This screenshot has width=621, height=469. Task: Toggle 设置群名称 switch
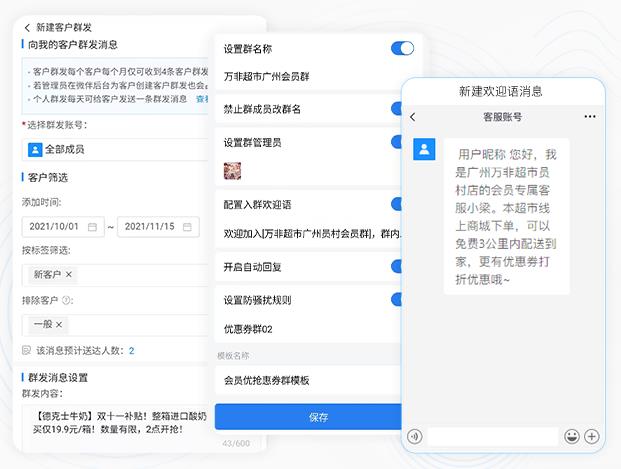pos(402,48)
